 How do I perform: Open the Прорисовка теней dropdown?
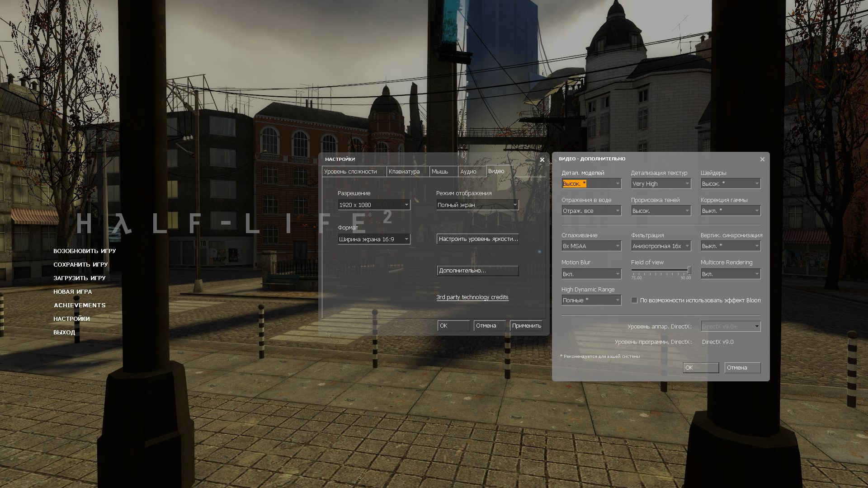(x=661, y=211)
